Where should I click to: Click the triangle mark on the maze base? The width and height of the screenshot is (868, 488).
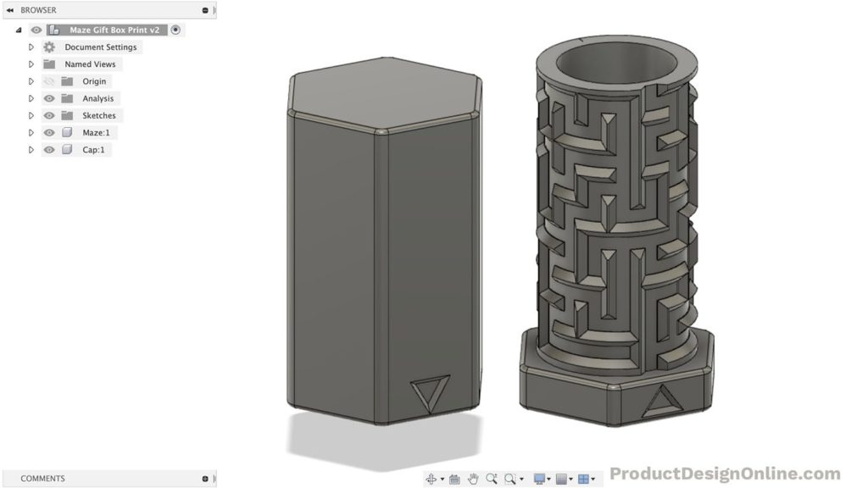point(662,401)
